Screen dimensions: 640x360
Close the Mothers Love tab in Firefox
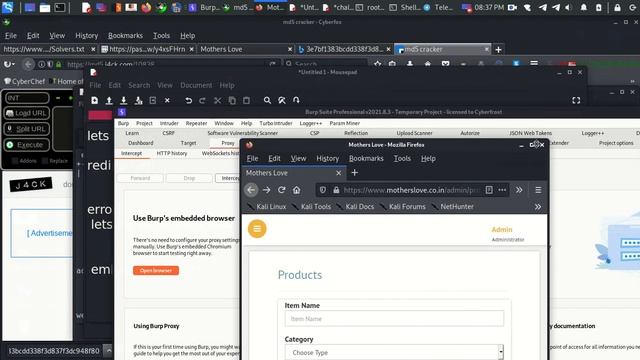tap(338, 173)
